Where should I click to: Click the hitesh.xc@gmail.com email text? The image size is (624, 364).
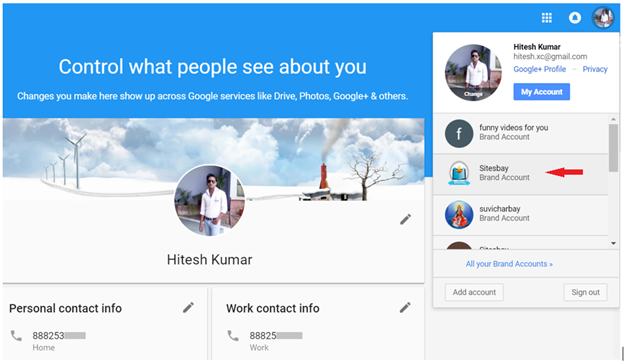tap(550, 56)
